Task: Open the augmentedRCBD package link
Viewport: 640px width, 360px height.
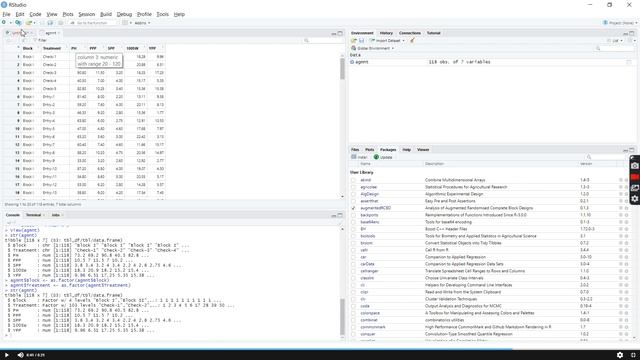Action: 376,208
